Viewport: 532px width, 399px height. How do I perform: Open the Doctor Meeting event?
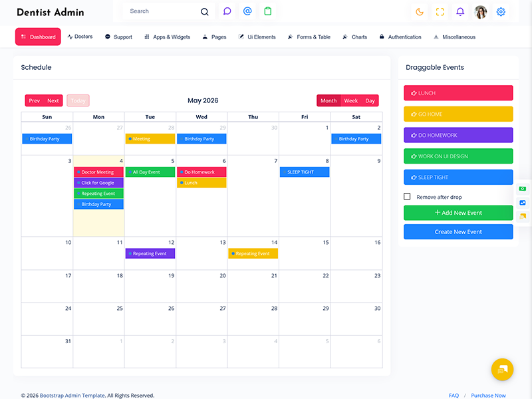(x=98, y=172)
